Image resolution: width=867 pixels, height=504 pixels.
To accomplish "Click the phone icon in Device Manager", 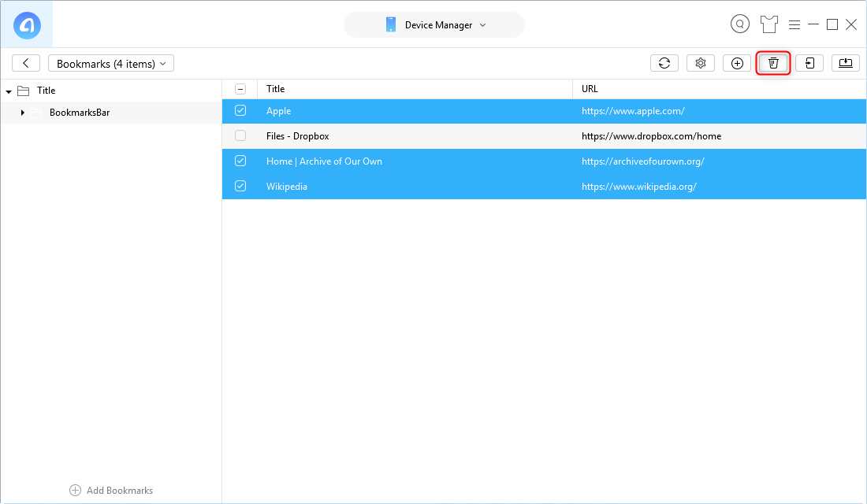I will [x=391, y=25].
